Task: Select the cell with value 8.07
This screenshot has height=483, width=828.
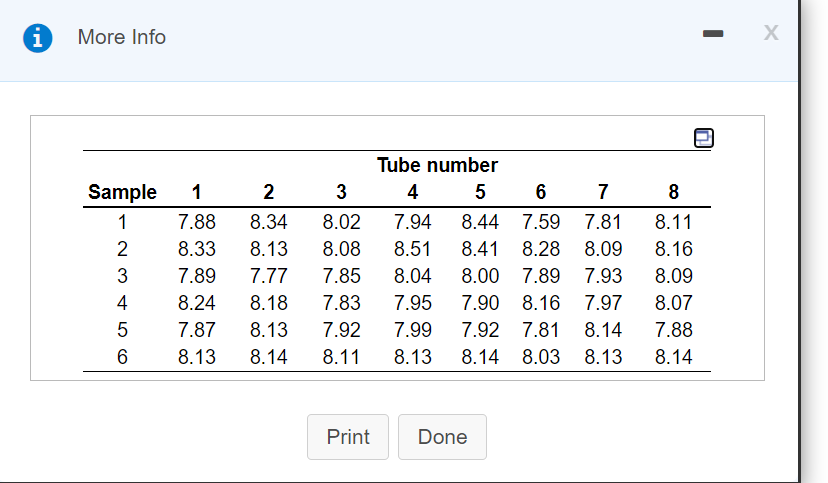Action: click(x=673, y=303)
